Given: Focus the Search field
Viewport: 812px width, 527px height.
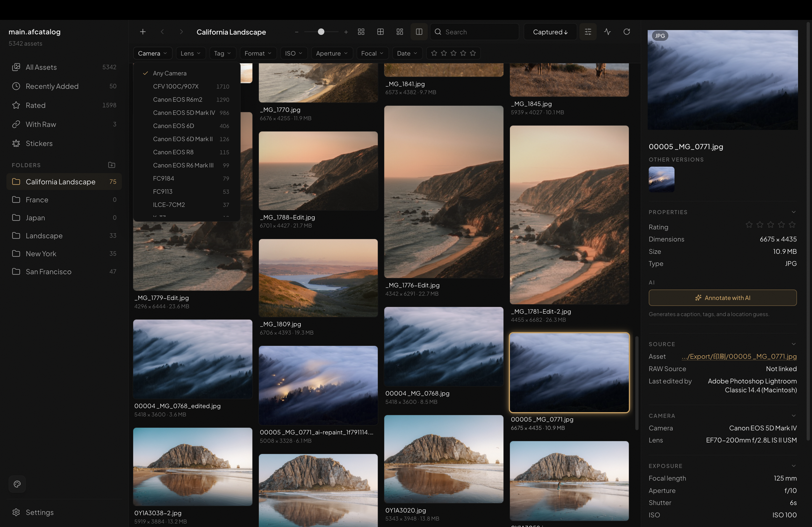Looking at the screenshot, I should pyautogui.click(x=474, y=32).
